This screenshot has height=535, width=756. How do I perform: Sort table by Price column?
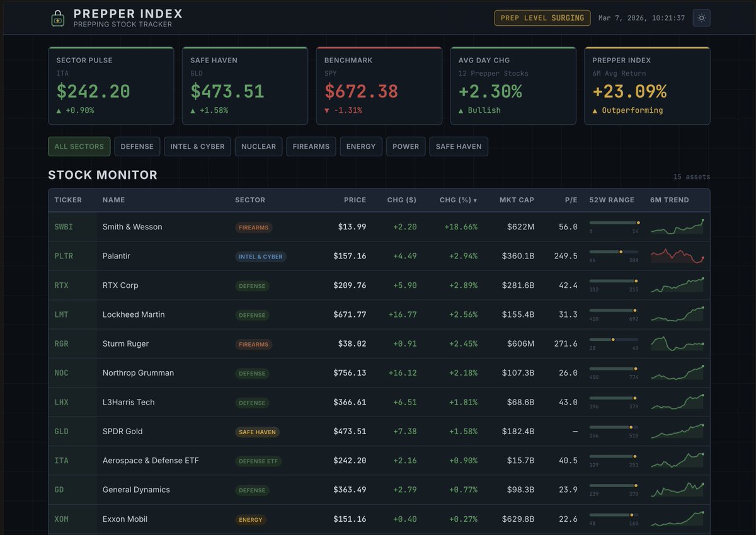tap(355, 200)
